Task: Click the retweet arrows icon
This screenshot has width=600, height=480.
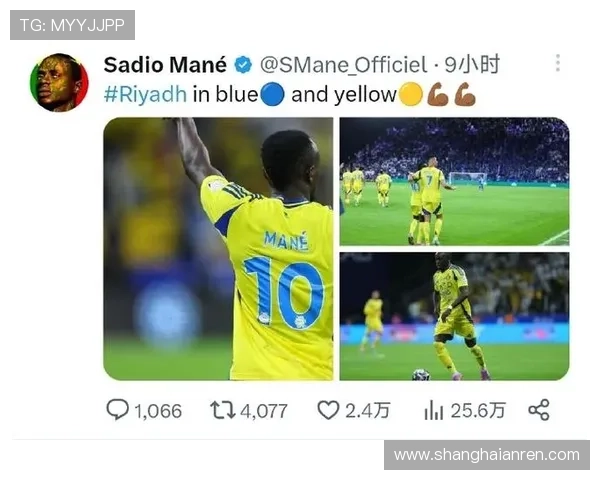Action: point(222,410)
